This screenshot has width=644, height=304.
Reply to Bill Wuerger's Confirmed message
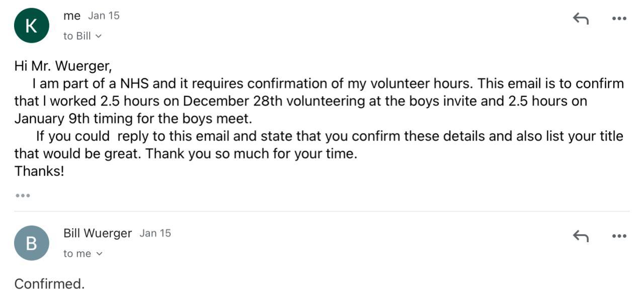581,236
